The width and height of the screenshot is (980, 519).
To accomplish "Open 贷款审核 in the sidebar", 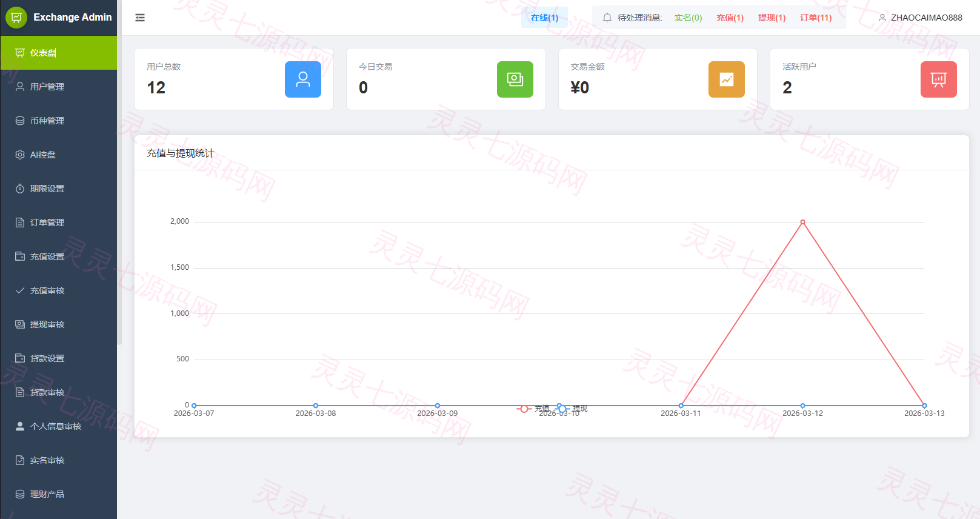I will (x=59, y=392).
